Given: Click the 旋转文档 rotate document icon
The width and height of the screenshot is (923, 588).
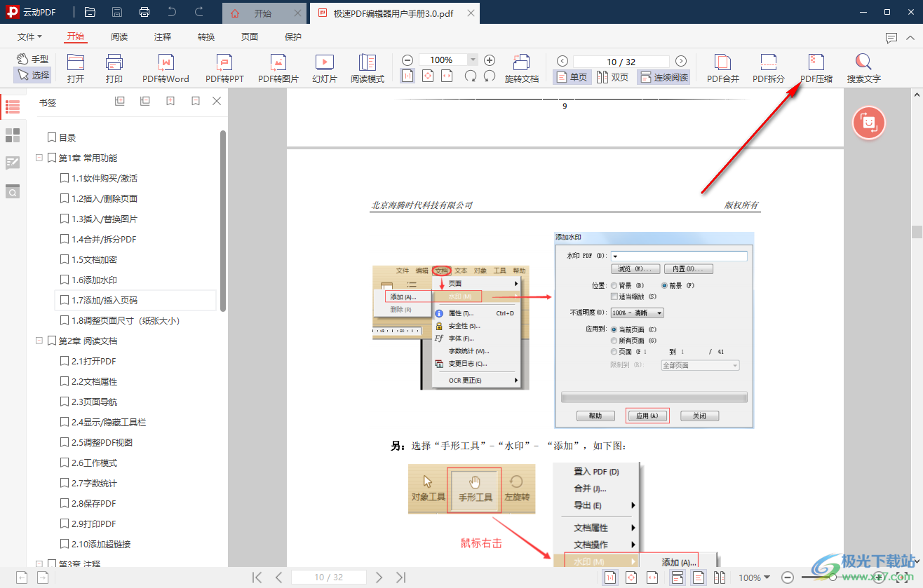Looking at the screenshot, I should pos(522,69).
